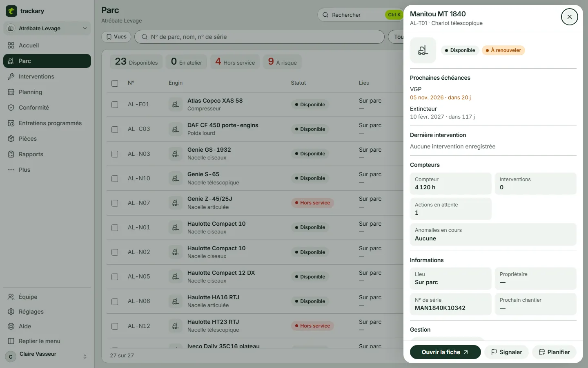Click the Aide lifebuoy icon
588x368 pixels.
pos(11,326)
